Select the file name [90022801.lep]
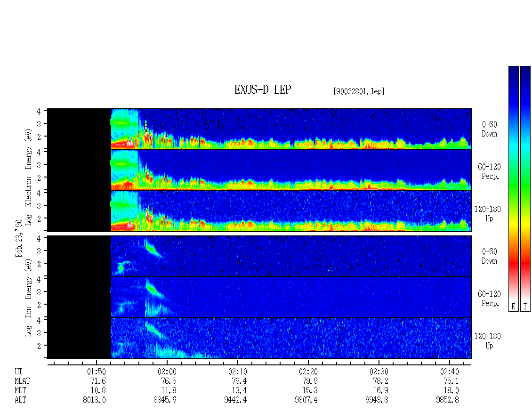The height and width of the screenshot is (412, 532). click(359, 91)
